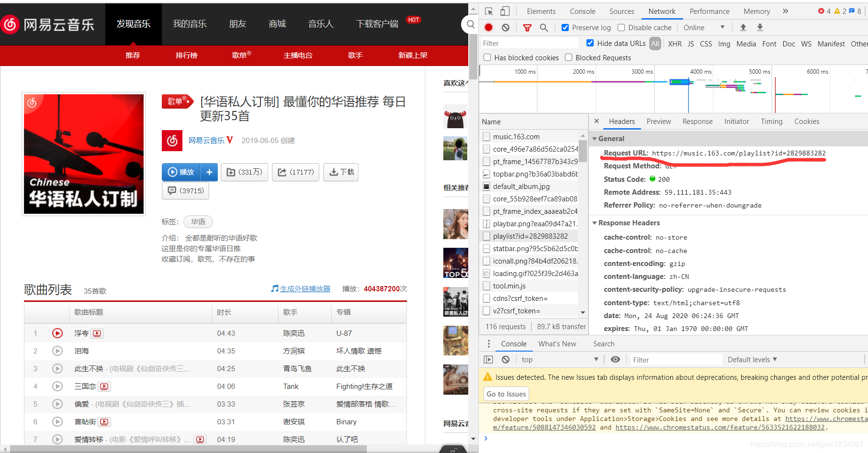Click the network Filter input field
The width and height of the screenshot is (868, 453).
[x=530, y=43]
